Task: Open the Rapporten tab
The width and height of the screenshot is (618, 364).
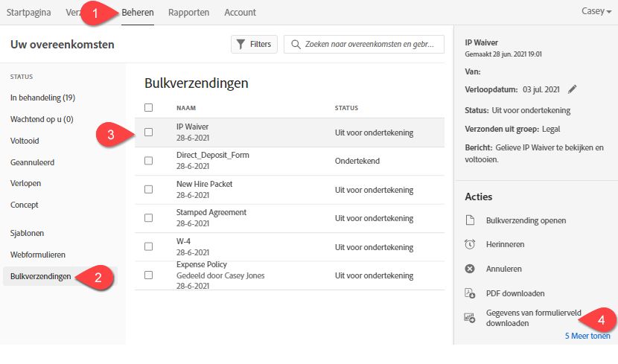Action: (188, 13)
